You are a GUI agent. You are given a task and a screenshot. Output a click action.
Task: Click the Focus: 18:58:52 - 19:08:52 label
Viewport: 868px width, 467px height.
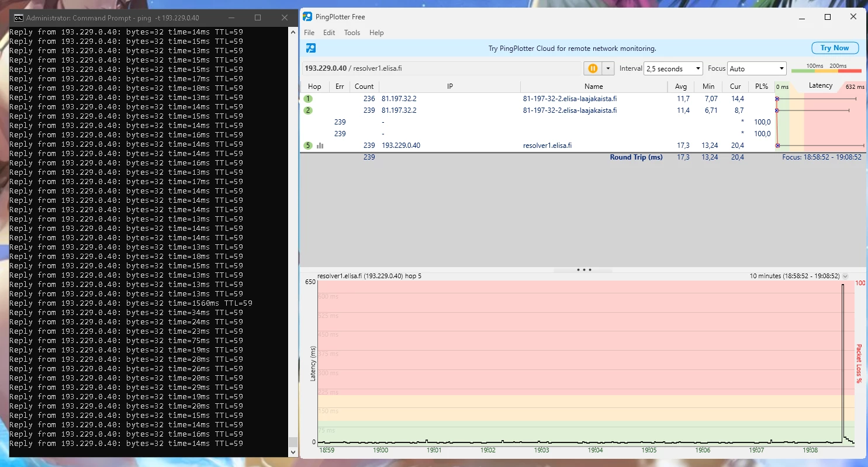[822, 157]
